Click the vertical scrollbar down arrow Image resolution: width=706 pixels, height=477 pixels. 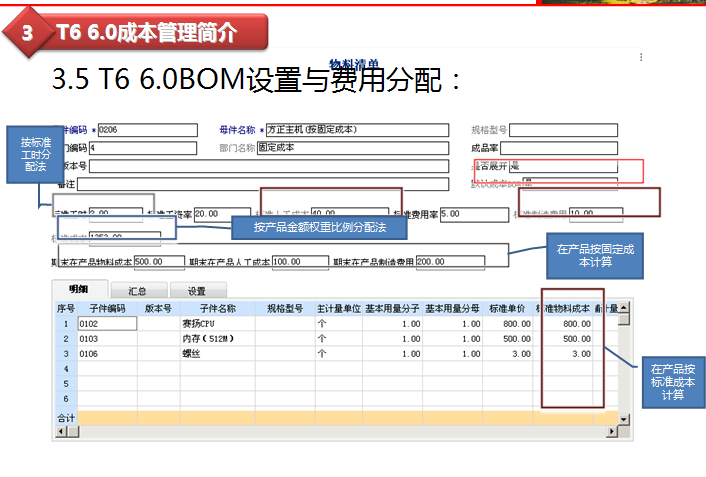click(624, 419)
